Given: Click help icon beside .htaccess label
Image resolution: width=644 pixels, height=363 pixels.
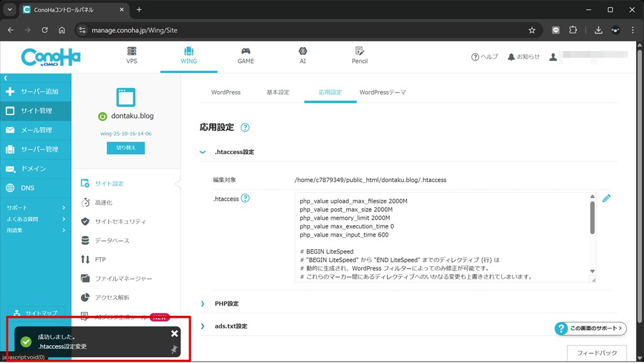Looking at the screenshot, I should click(x=245, y=198).
